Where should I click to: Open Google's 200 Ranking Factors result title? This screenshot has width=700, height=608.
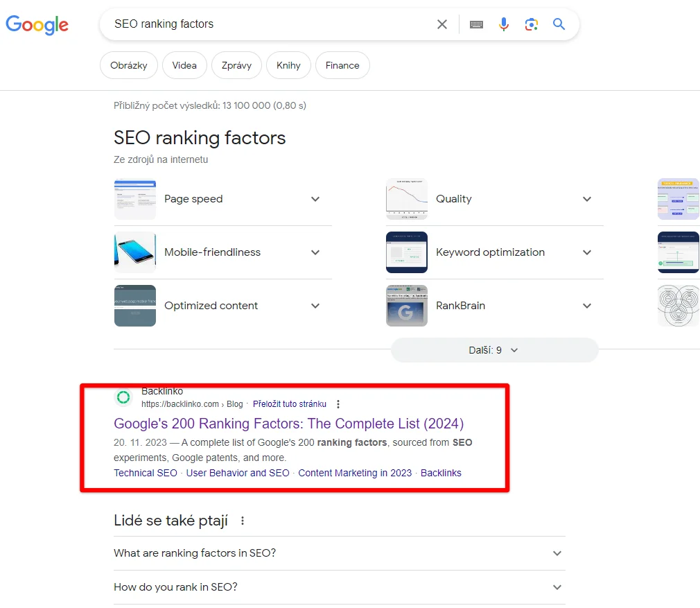(x=288, y=423)
